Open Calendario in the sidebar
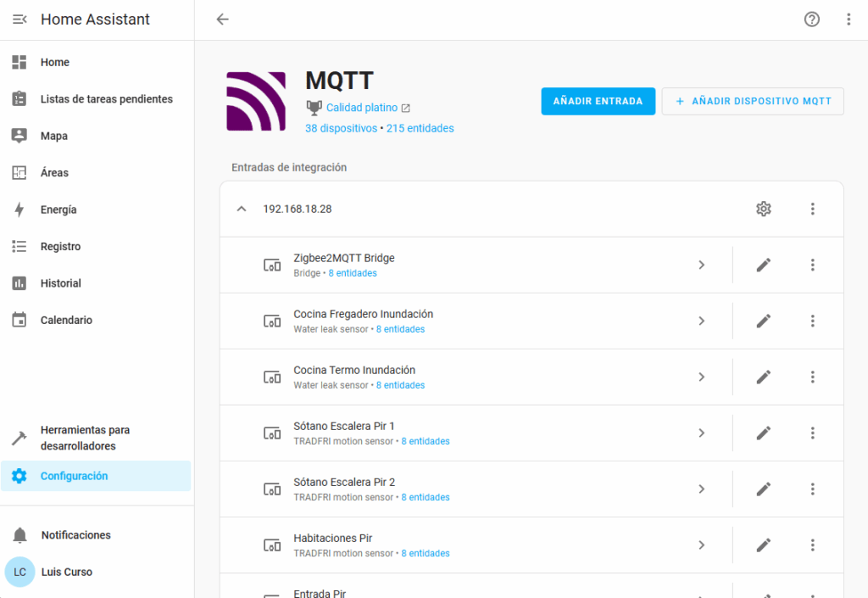Screen dimensions: 868x598 96,320
